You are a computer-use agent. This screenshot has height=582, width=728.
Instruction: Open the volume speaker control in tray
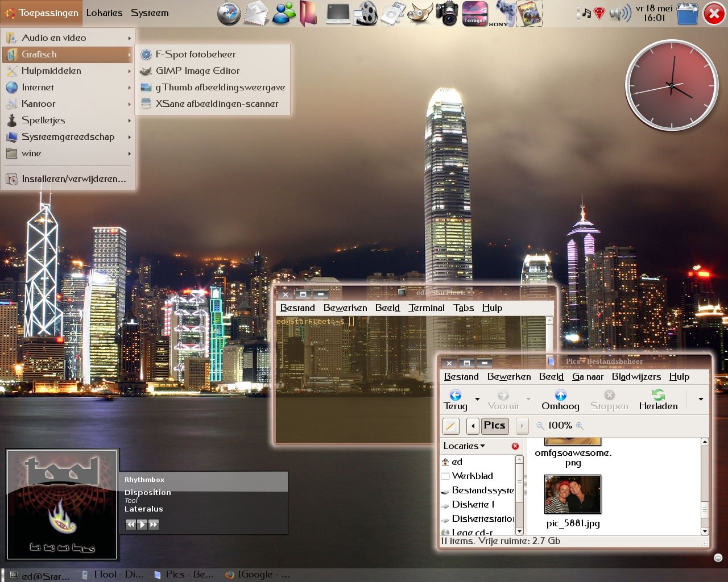coord(621,13)
